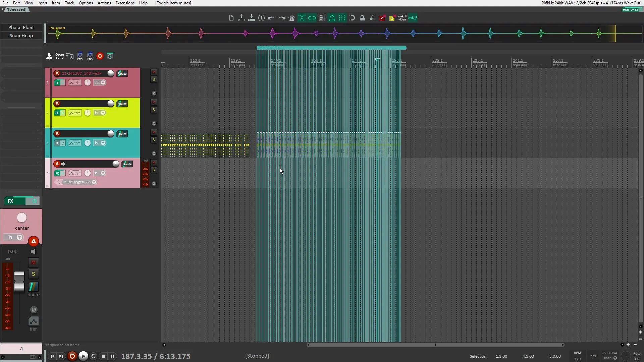Open the Extensions menu
This screenshot has width=644, height=362.
125,3
